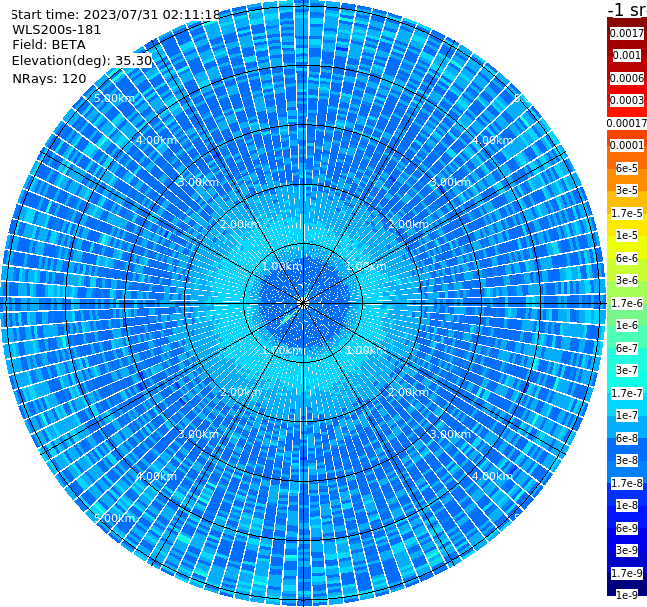Pick the 3e-7 colorbar tick

tap(627, 371)
